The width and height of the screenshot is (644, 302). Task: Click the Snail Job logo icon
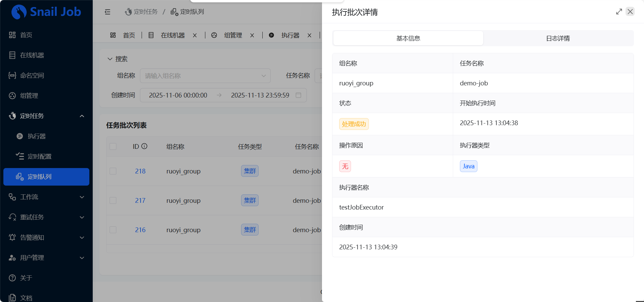[x=19, y=12]
